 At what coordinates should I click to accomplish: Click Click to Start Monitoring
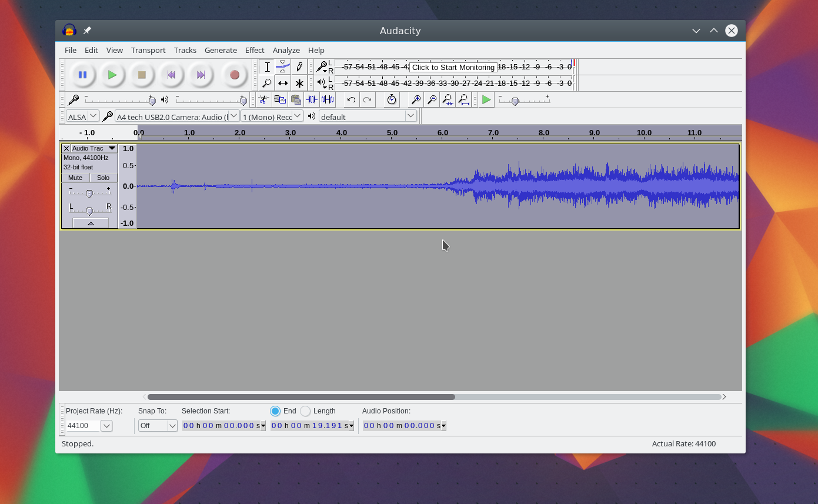[453, 67]
